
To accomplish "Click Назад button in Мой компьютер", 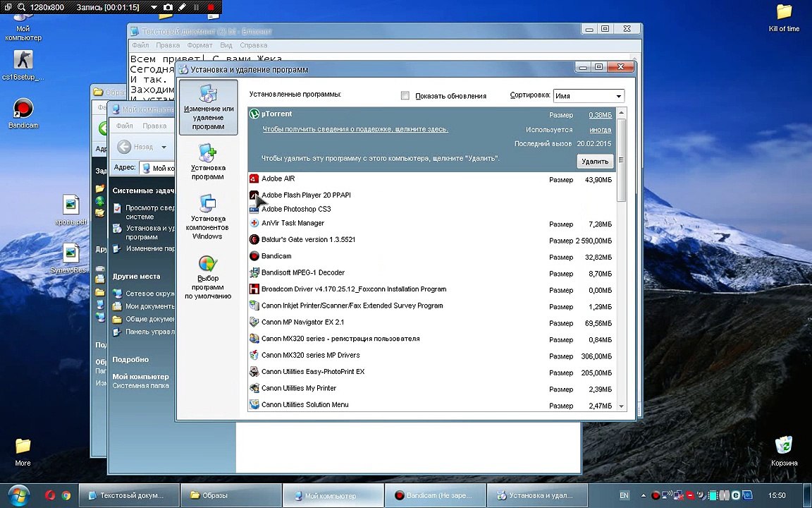I will (x=135, y=147).
